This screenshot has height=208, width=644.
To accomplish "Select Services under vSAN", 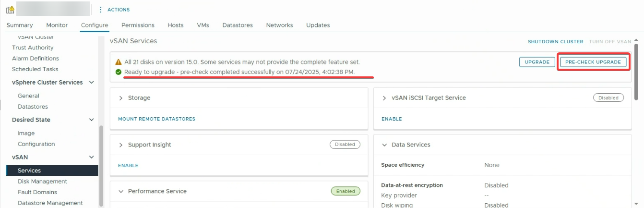I will pos(52,171).
